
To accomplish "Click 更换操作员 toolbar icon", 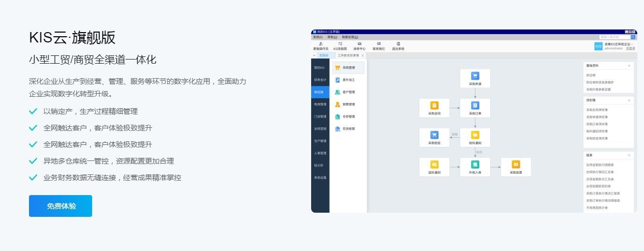I will (320, 44).
